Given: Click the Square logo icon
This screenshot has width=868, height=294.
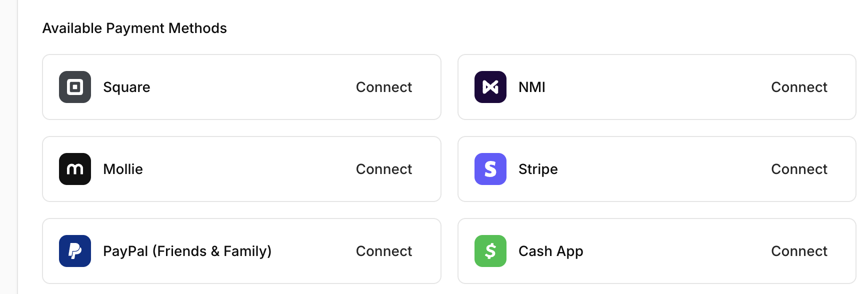Looking at the screenshot, I should 74,86.
